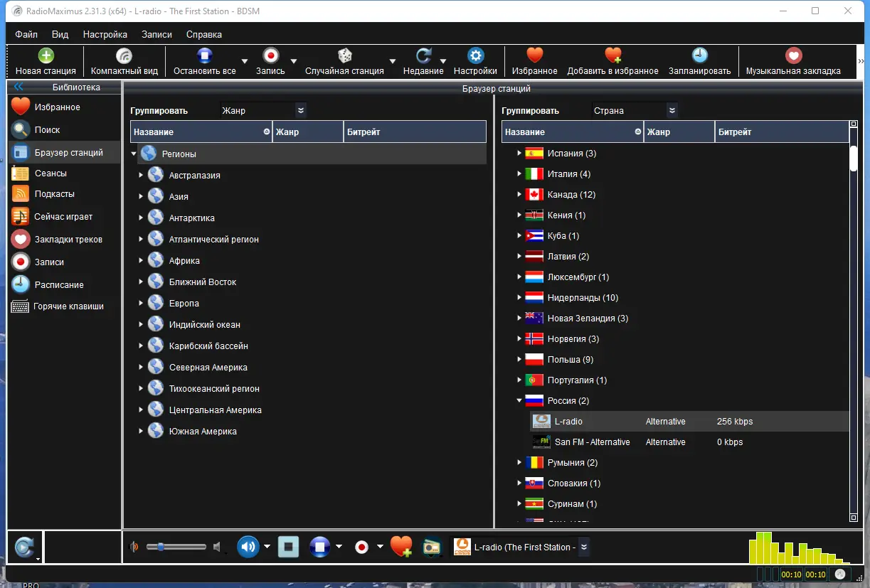Expand the Азия region node
Image resolution: width=870 pixels, height=588 pixels.
[141, 197]
